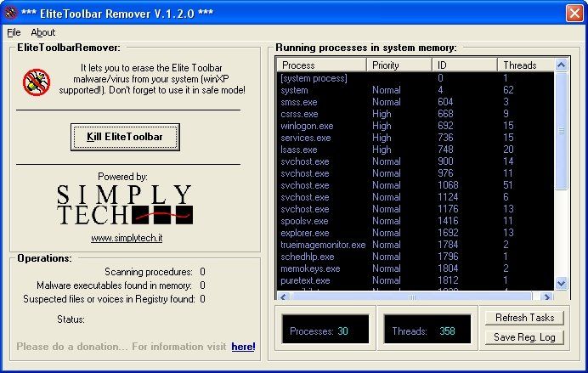Close the EliteToolbar Remover window
The width and height of the screenshot is (588, 373).
[574, 13]
